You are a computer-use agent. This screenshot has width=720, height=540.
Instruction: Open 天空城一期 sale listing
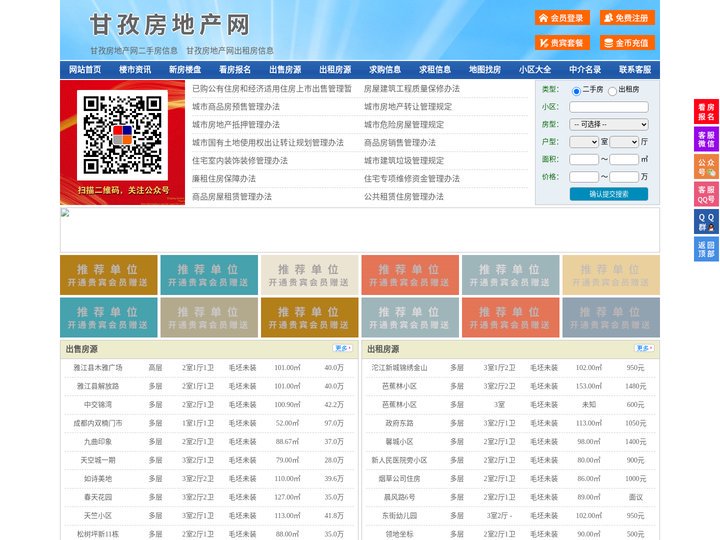point(98,460)
